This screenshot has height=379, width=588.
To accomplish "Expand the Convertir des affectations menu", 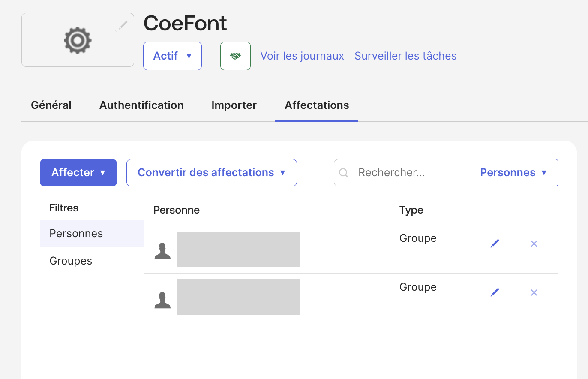I will click(x=212, y=173).
